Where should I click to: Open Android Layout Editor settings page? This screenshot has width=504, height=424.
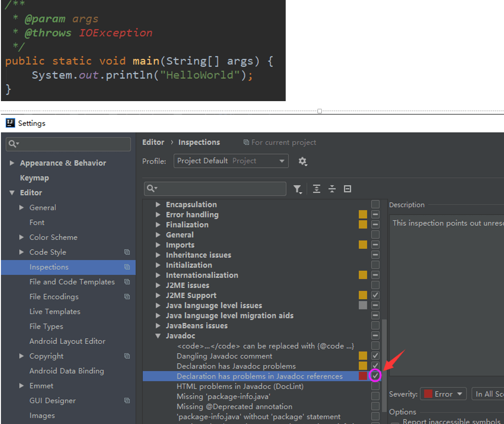(x=67, y=341)
